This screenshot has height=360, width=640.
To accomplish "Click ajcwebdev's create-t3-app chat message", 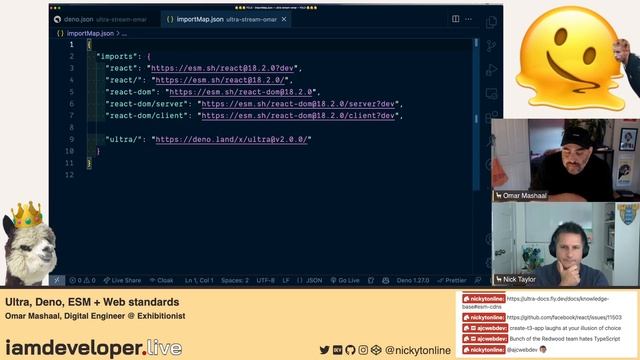I will [x=542, y=328].
